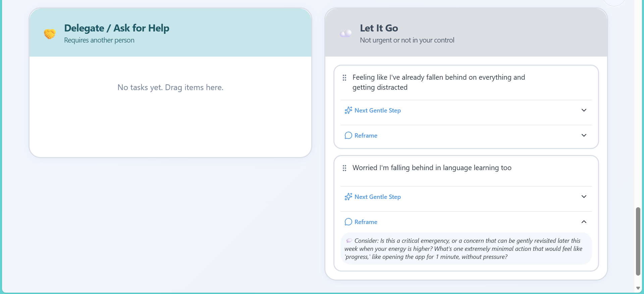
Task: Open the first task's Reframe label
Action: (366, 136)
